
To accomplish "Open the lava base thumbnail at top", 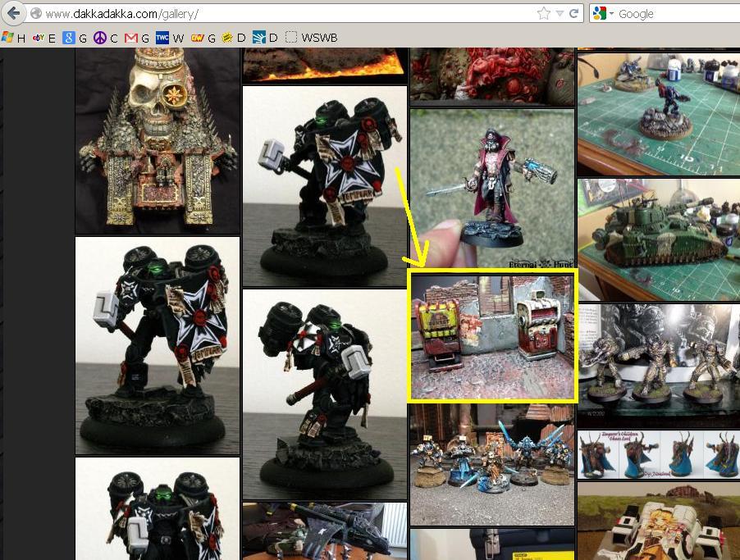I will [x=325, y=65].
